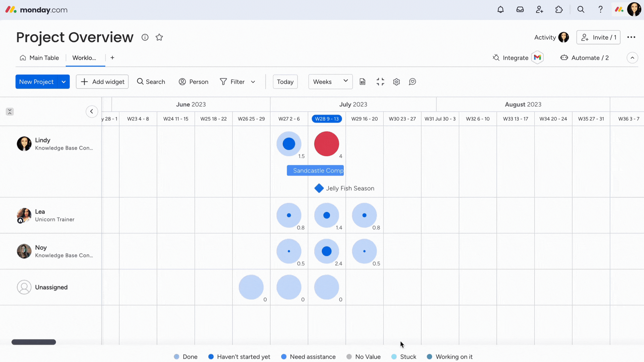Click the invite member icon in top bar
Viewport: 644px width, 362px height.
tap(539, 9)
